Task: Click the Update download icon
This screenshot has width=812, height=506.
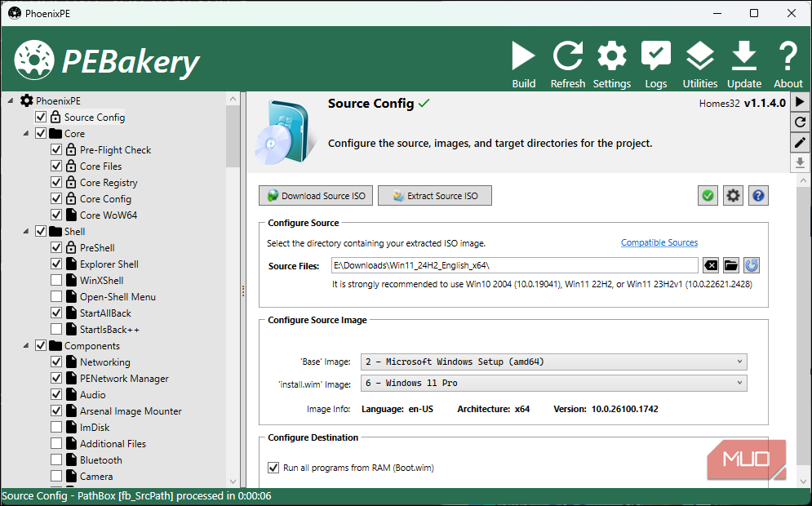Action: tap(744, 64)
